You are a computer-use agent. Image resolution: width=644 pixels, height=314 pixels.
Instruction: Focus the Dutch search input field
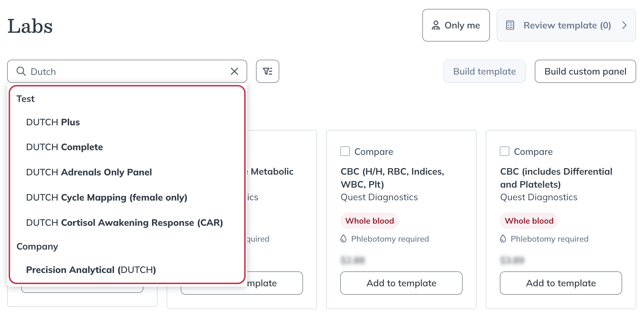[126, 71]
